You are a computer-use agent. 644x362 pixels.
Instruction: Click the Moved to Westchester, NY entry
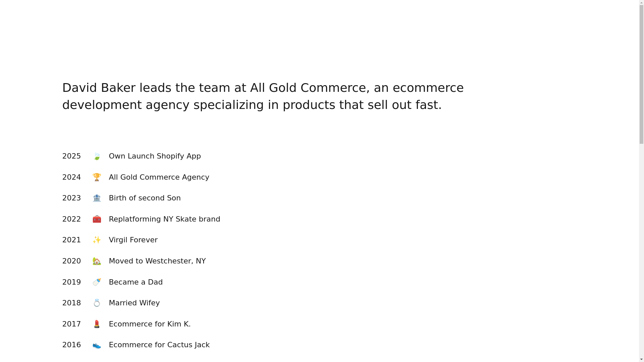coord(157,261)
